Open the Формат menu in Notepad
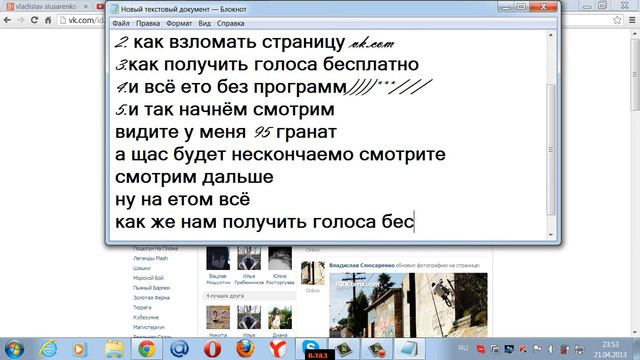The width and height of the screenshot is (640, 360). click(179, 24)
